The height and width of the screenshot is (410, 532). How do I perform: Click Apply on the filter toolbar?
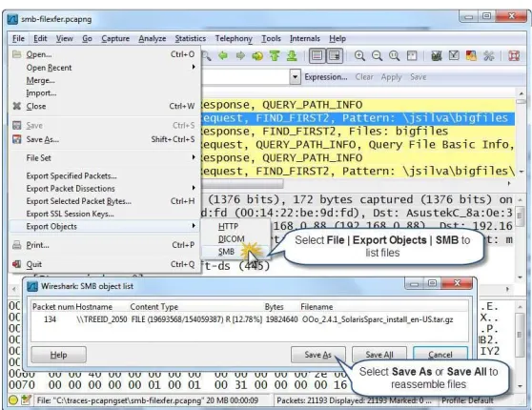(391, 77)
